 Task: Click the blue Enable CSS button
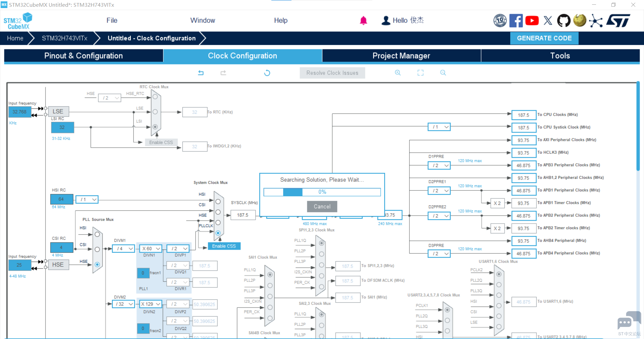[x=224, y=246]
